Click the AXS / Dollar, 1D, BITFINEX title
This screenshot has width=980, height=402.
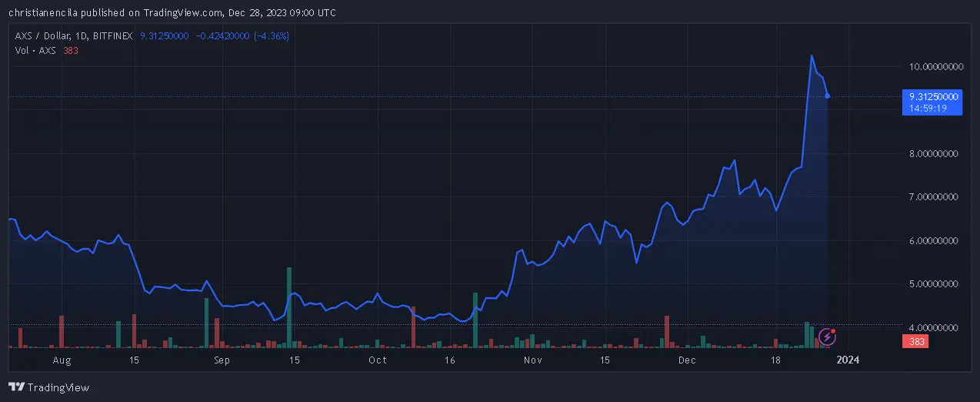click(x=75, y=36)
